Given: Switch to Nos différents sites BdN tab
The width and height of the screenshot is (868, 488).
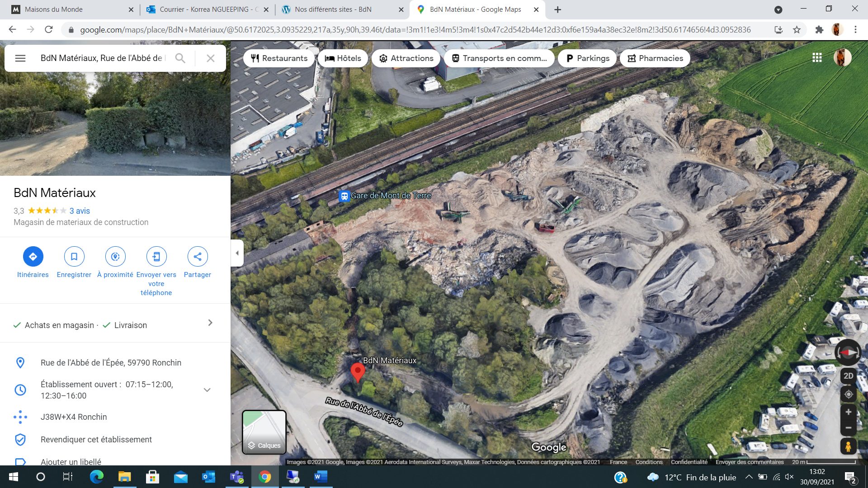Looking at the screenshot, I should [x=342, y=9].
